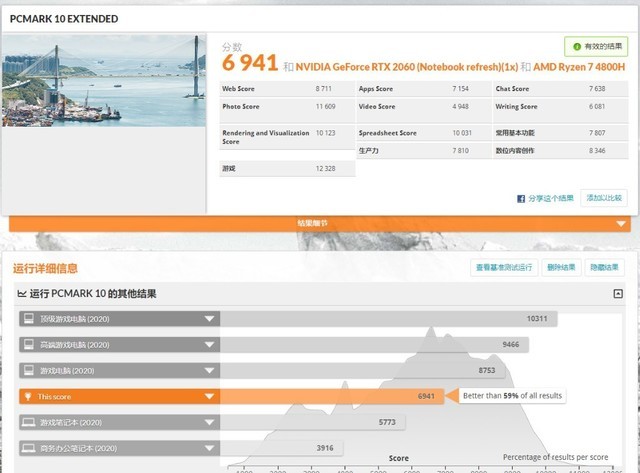The height and width of the screenshot is (473, 640).
Task: Click the gaming score value 12 328
Action: 325,169
